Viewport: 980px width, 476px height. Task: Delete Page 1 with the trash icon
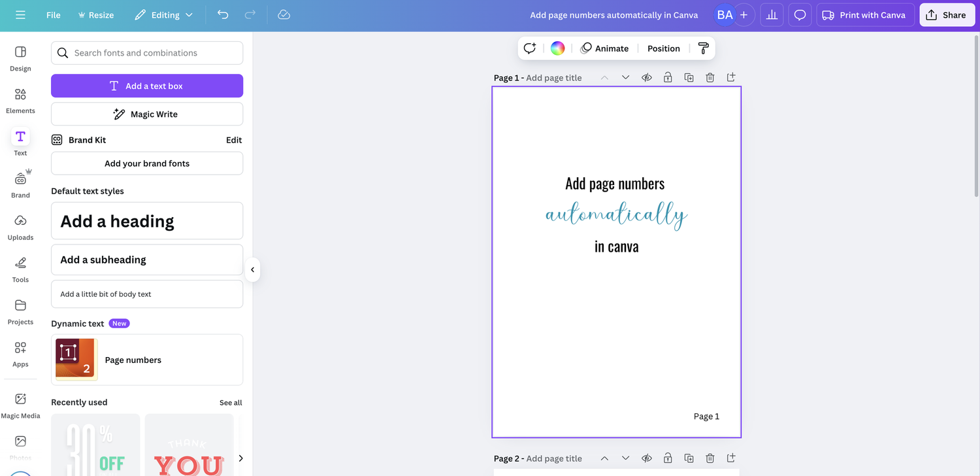(710, 77)
